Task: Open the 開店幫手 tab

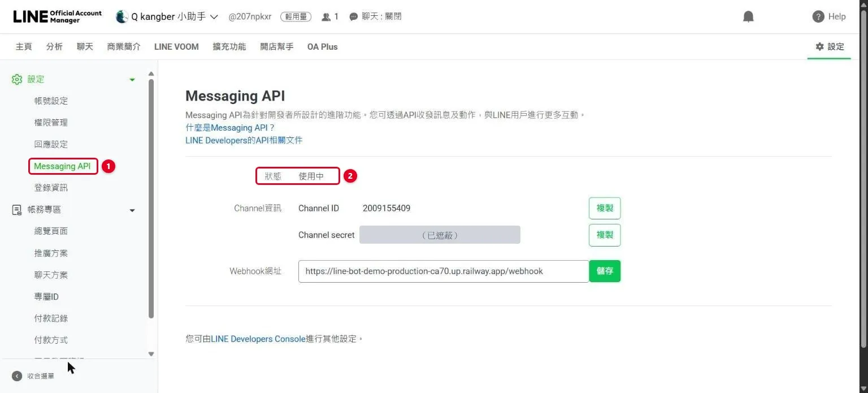Action: coord(277,47)
